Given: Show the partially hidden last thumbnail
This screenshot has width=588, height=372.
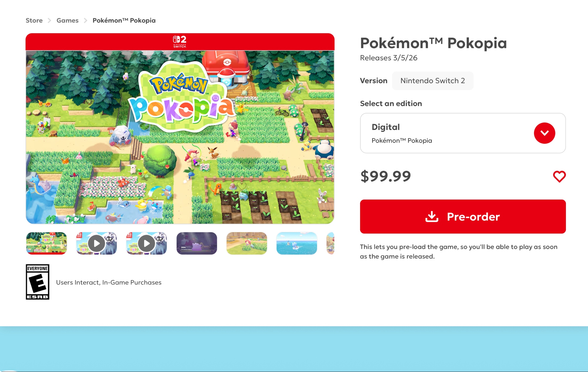Looking at the screenshot, I should pyautogui.click(x=330, y=243).
